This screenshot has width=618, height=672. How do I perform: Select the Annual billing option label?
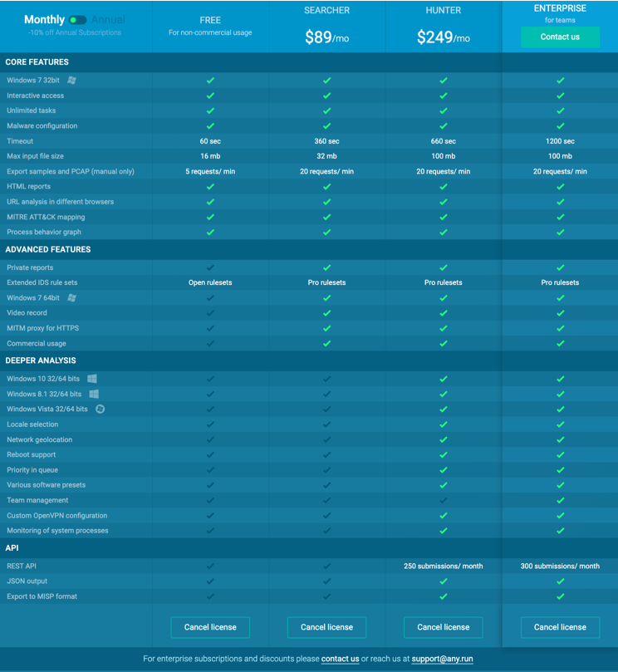tap(108, 20)
